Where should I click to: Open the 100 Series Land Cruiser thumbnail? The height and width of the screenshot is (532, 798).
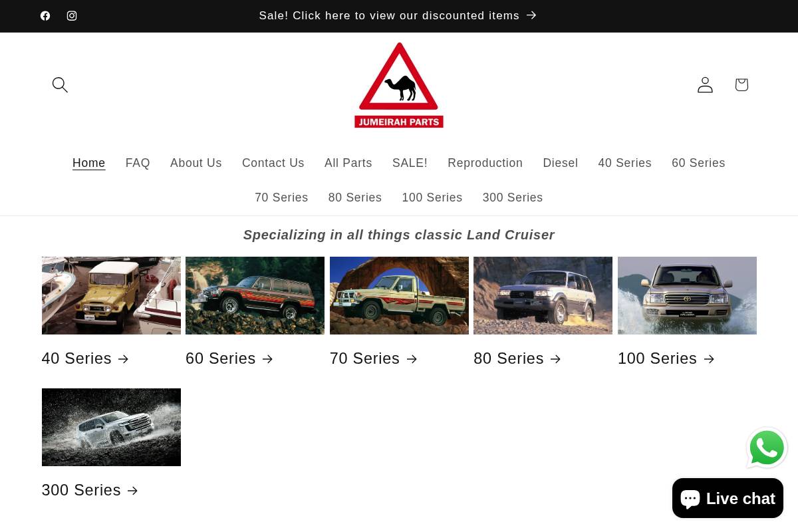(687, 295)
